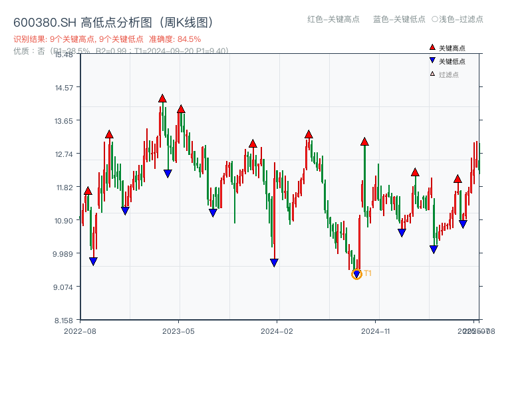The height and width of the screenshot is (399, 532).
Task: Click the blue low triangle near 10.55 after 2024-11
Action: tap(402, 233)
